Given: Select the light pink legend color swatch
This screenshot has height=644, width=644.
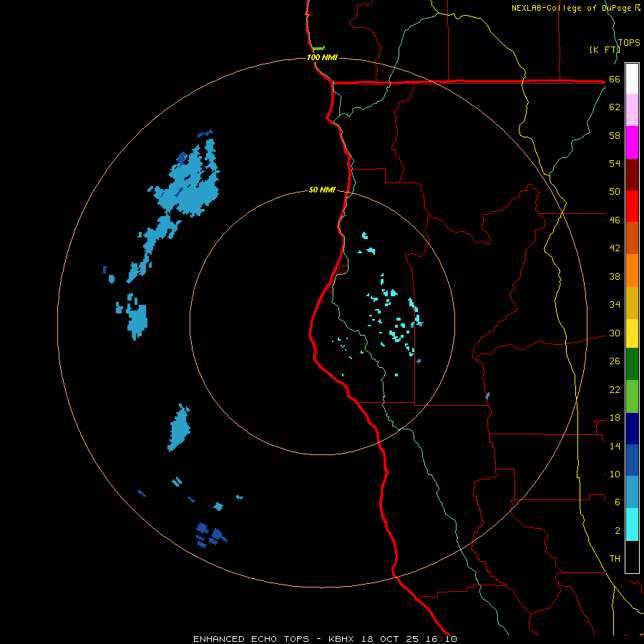Looking at the screenshot, I should coord(632,109).
